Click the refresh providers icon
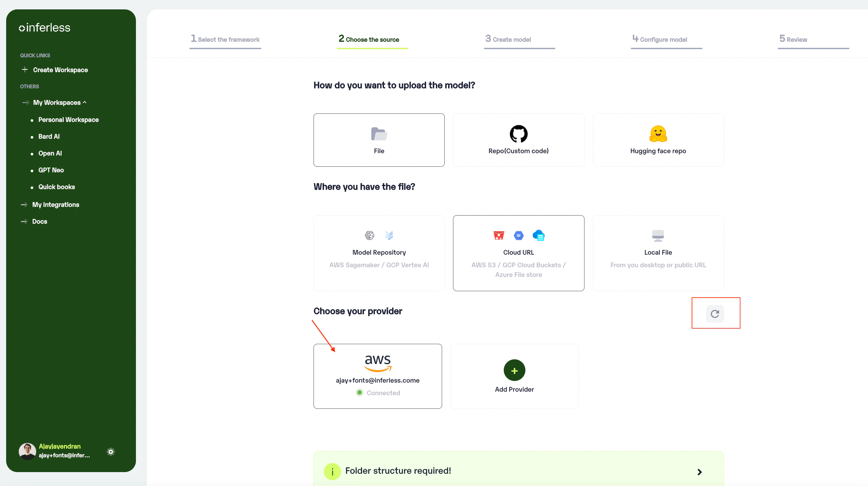 [715, 314]
